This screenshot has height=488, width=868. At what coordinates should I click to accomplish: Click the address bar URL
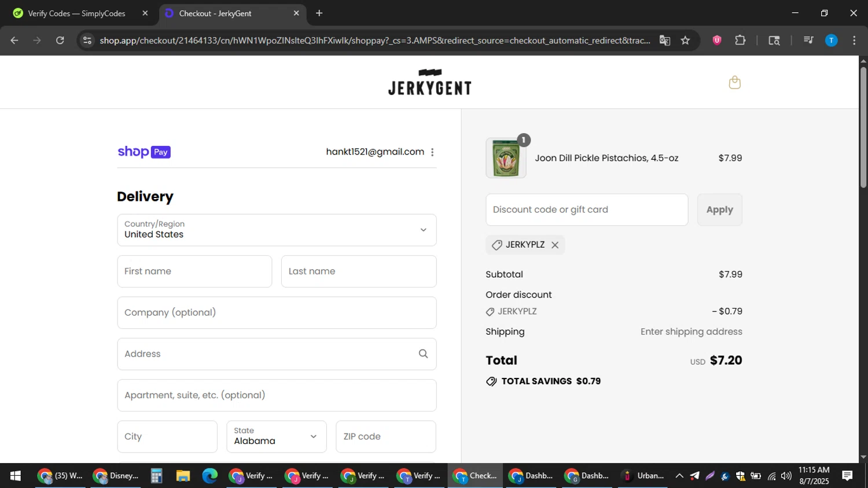(x=374, y=41)
